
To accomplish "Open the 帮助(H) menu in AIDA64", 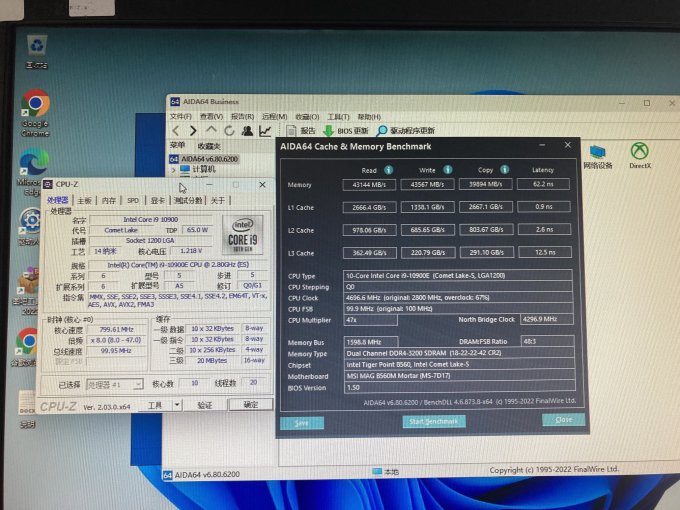I will click(x=369, y=117).
